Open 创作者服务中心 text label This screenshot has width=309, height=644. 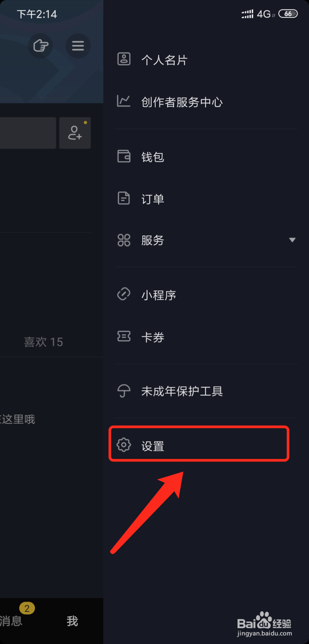[x=182, y=102]
